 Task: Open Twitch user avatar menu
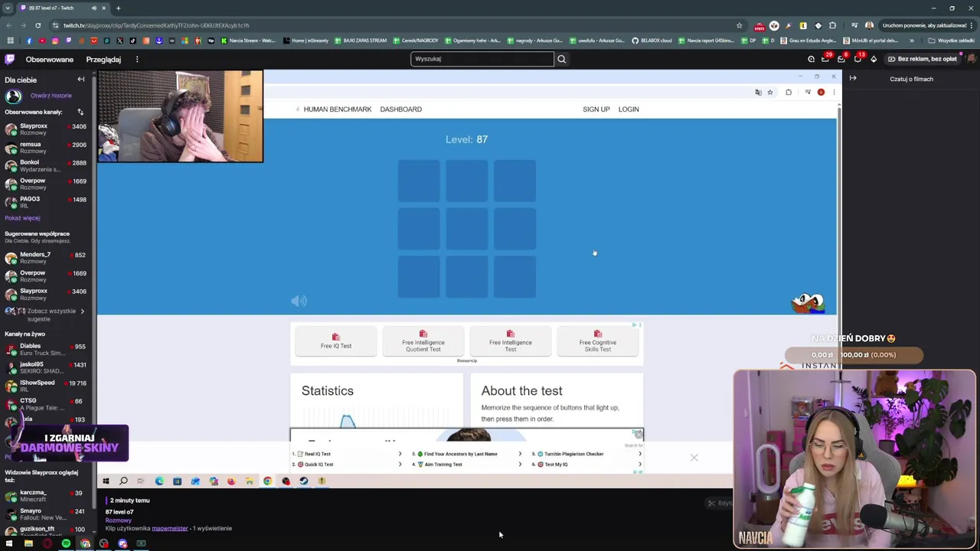tap(971, 59)
